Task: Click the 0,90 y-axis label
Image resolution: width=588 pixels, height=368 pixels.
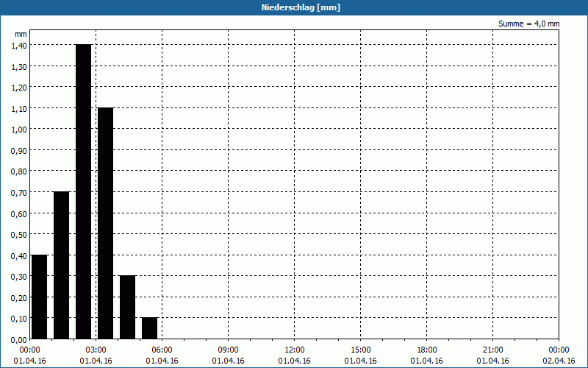Action: (x=19, y=151)
